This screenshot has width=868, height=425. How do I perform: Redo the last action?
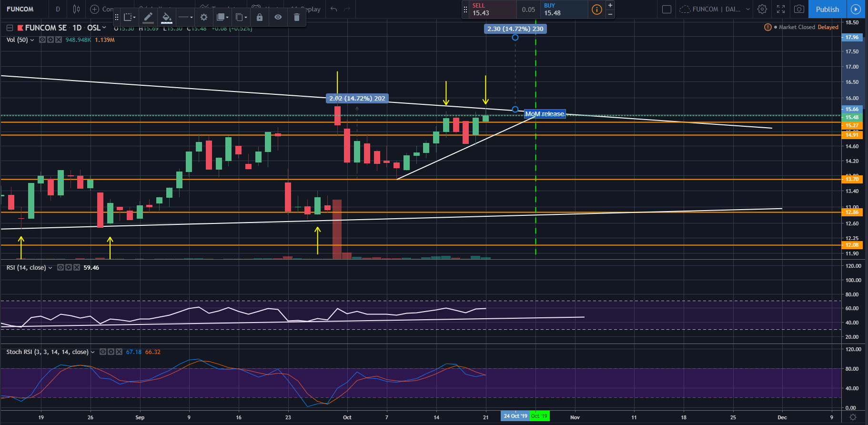coord(347,9)
